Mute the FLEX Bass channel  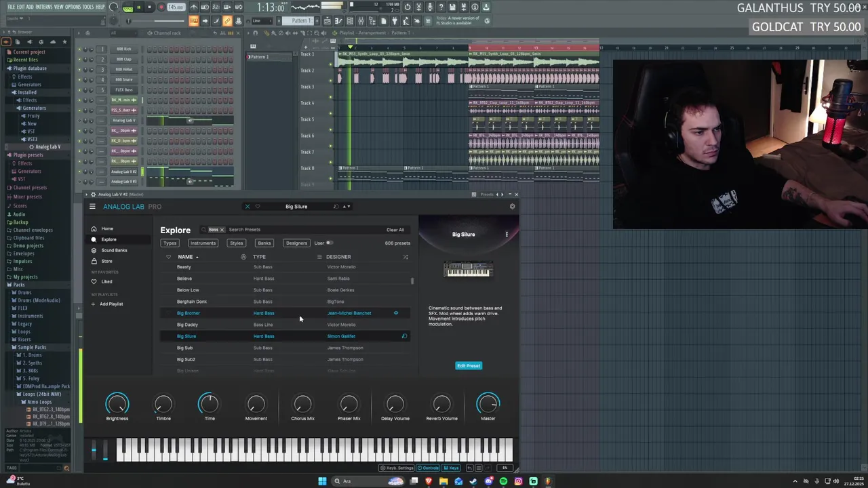click(x=79, y=89)
